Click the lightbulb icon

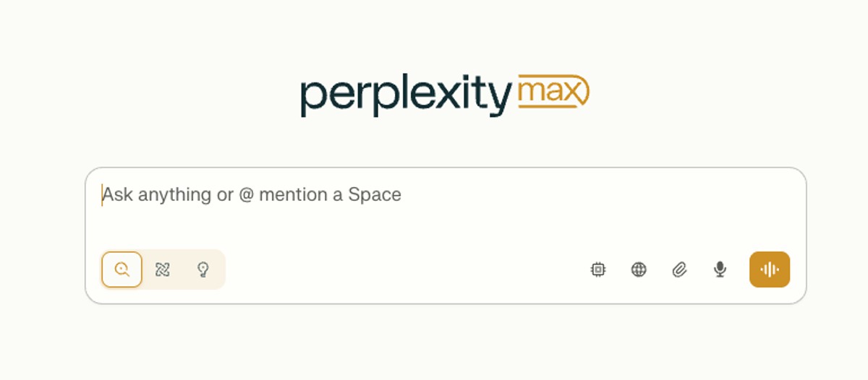203,269
